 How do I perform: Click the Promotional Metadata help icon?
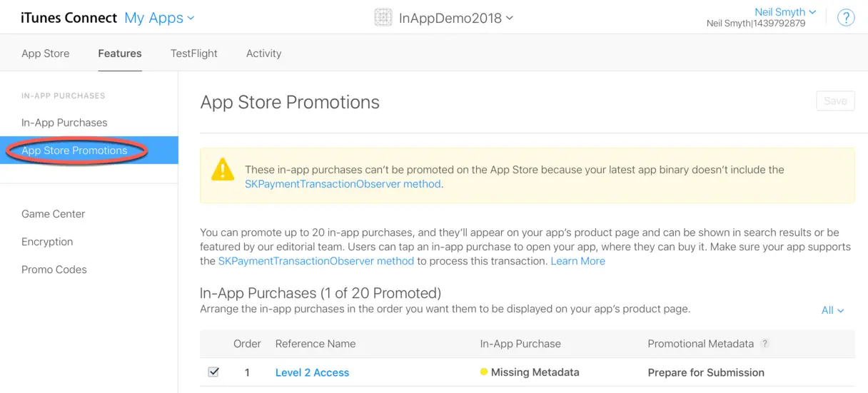764,344
